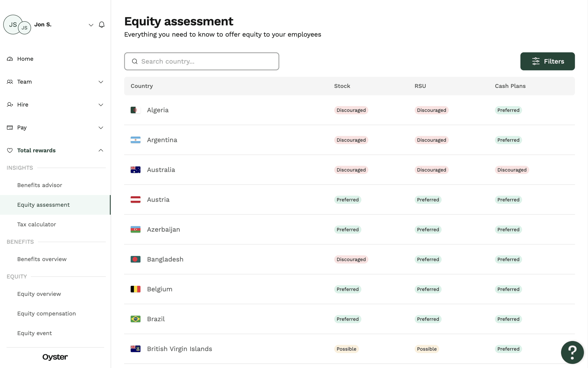Click the Pay card icon
The width and height of the screenshot is (588, 368).
tap(10, 128)
